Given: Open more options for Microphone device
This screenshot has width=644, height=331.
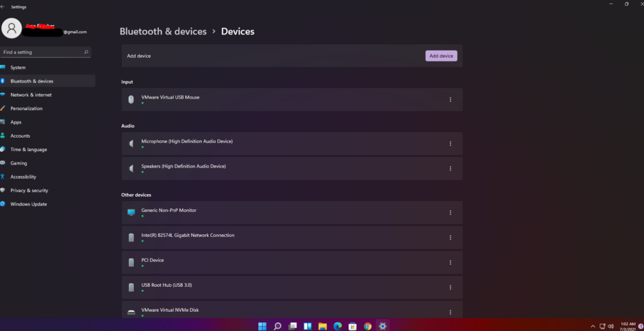Looking at the screenshot, I should pos(450,143).
